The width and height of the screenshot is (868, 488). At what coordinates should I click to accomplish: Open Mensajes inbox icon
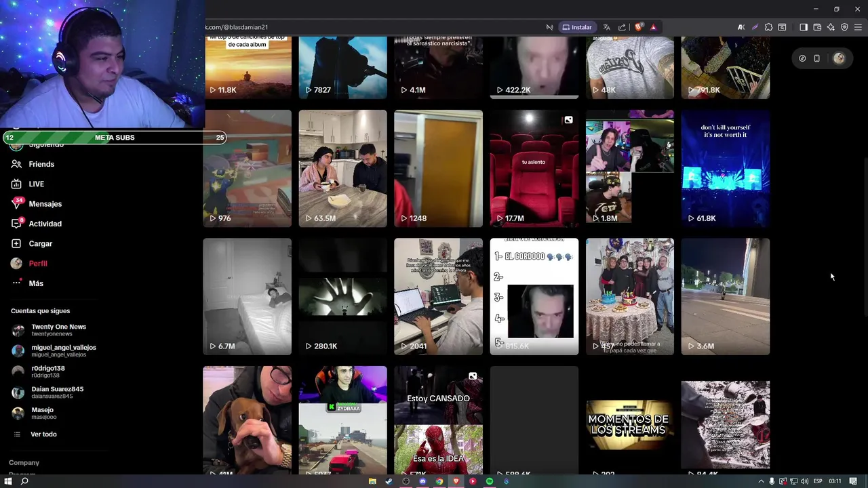(16, 203)
